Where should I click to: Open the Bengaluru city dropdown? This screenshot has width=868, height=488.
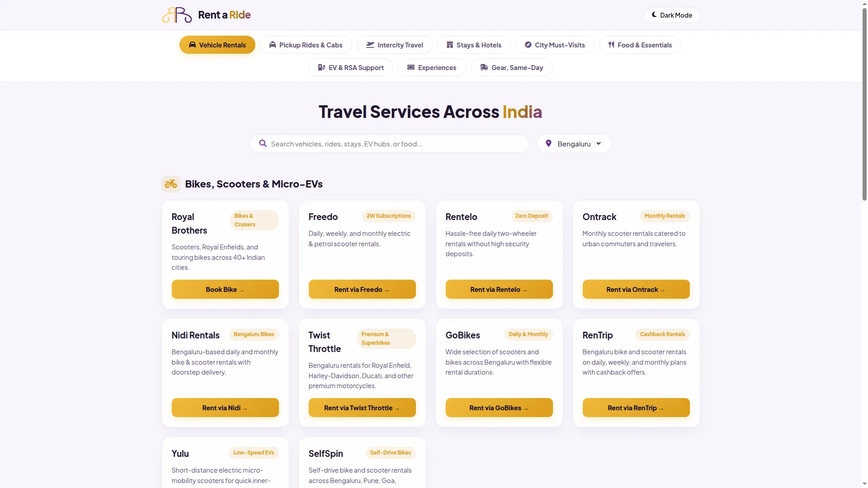(574, 144)
